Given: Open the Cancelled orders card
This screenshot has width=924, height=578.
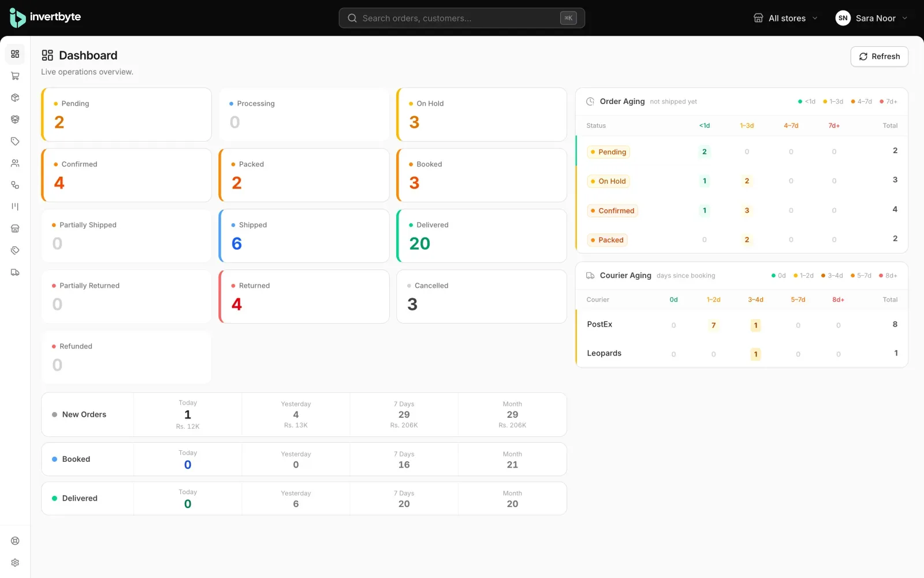Looking at the screenshot, I should point(482,297).
